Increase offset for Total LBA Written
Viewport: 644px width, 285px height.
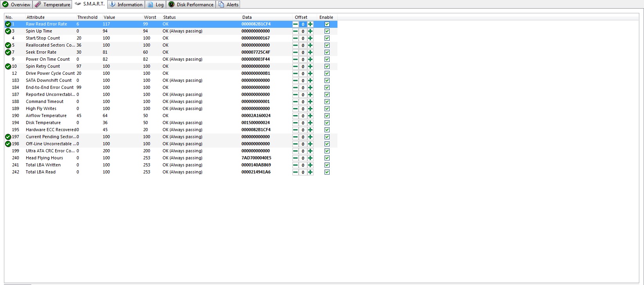310,165
